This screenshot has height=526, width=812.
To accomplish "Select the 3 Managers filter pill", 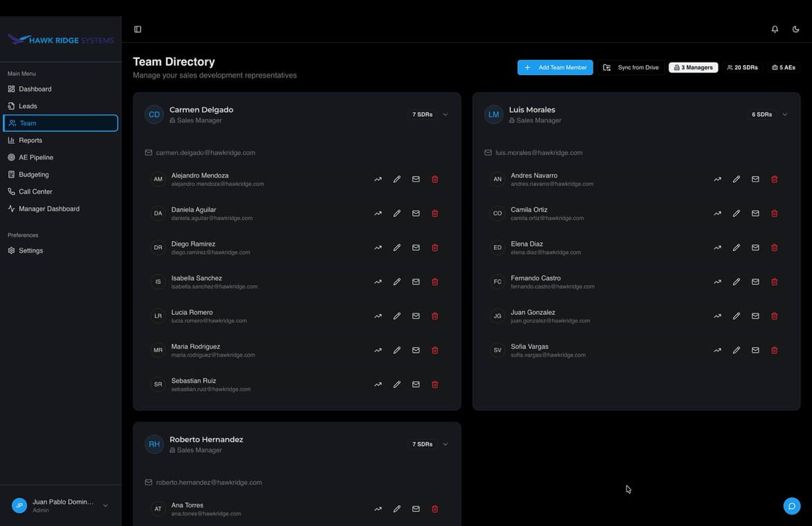I will pos(693,67).
